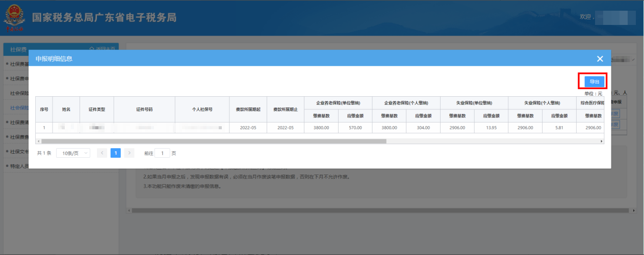Click the 证件号码 column header
Viewport: 644px width, 255px height.
pos(144,109)
